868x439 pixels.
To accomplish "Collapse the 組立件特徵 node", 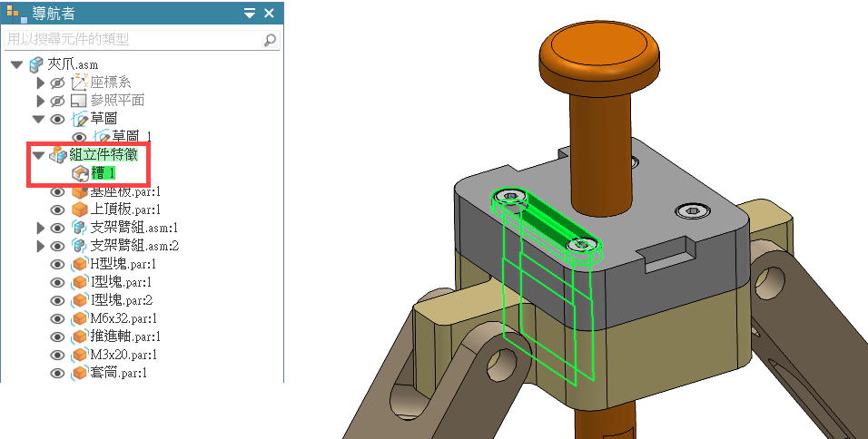I will [x=38, y=155].
